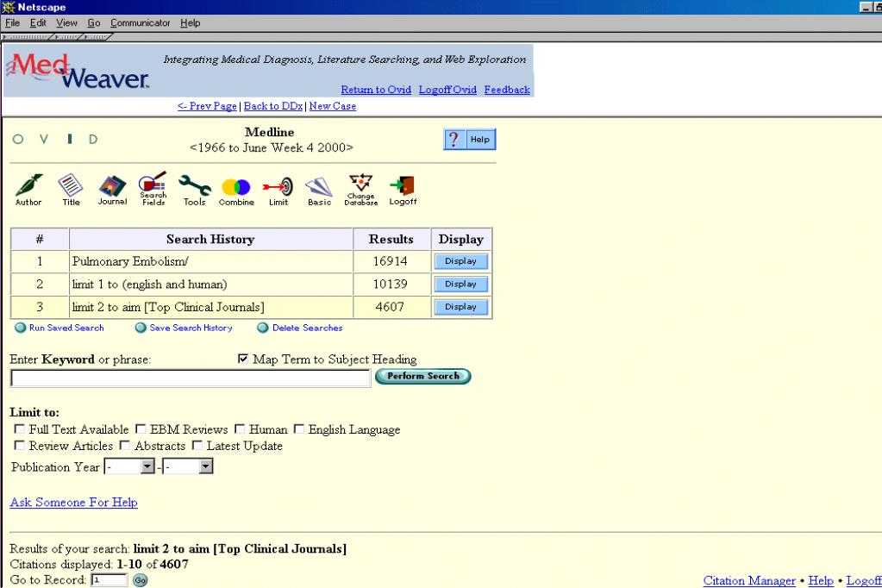Open the Feedback link
The image size is (882, 588).
pyautogui.click(x=507, y=90)
